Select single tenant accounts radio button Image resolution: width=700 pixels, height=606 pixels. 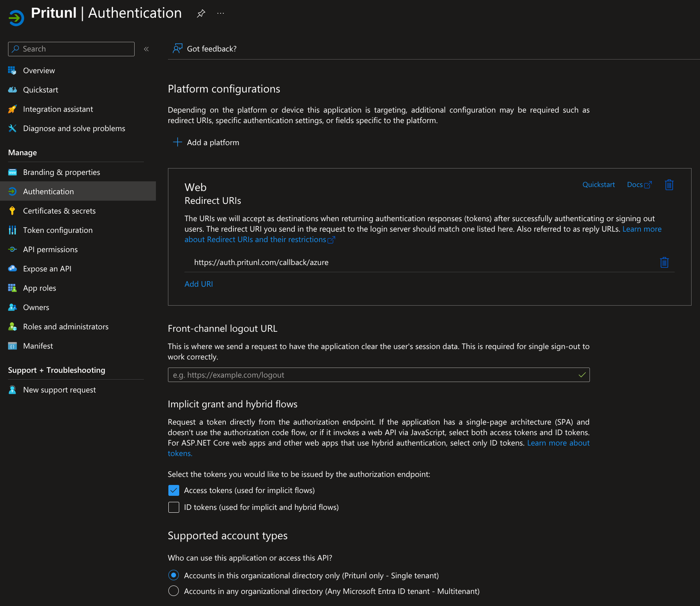174,575
